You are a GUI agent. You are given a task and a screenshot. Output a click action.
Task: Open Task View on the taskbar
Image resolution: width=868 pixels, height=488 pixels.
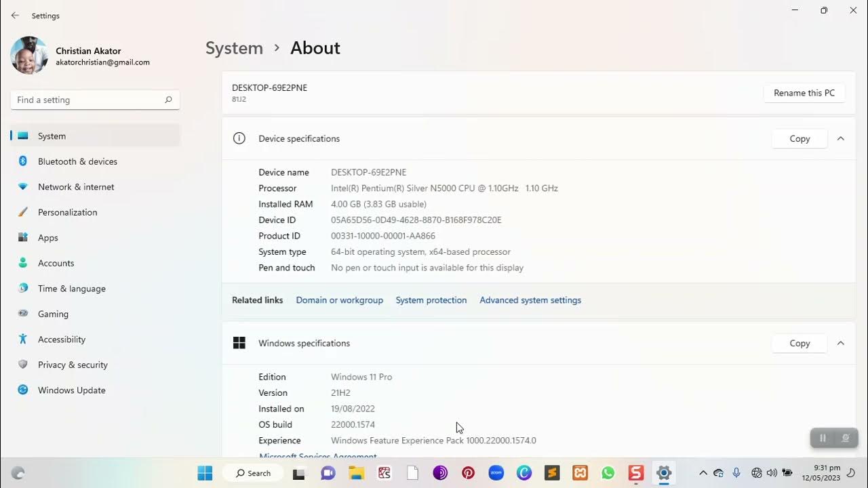click(298, 473)
